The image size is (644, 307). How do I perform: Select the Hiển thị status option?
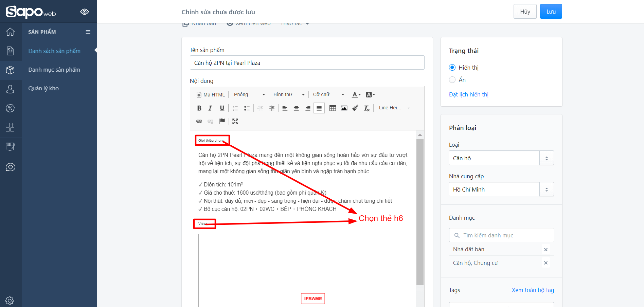click(452, 67)
